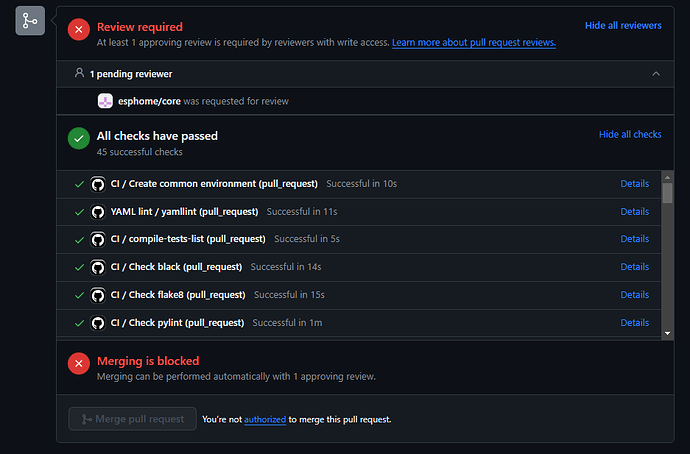Click the checks list scrollbar thumb

668,193
